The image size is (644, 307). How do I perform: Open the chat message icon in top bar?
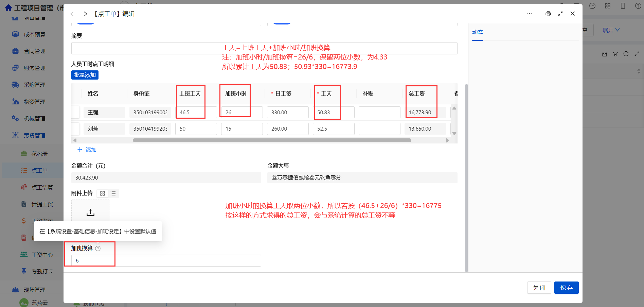point(592,6)
